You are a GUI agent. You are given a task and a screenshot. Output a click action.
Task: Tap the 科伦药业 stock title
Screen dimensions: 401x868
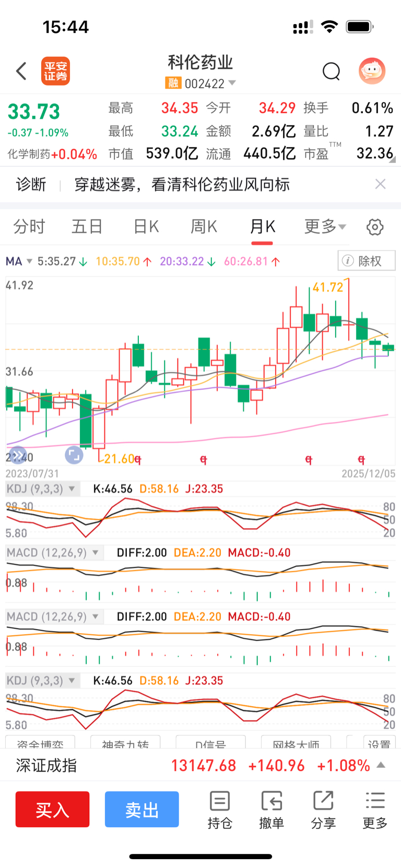[200, 62]
